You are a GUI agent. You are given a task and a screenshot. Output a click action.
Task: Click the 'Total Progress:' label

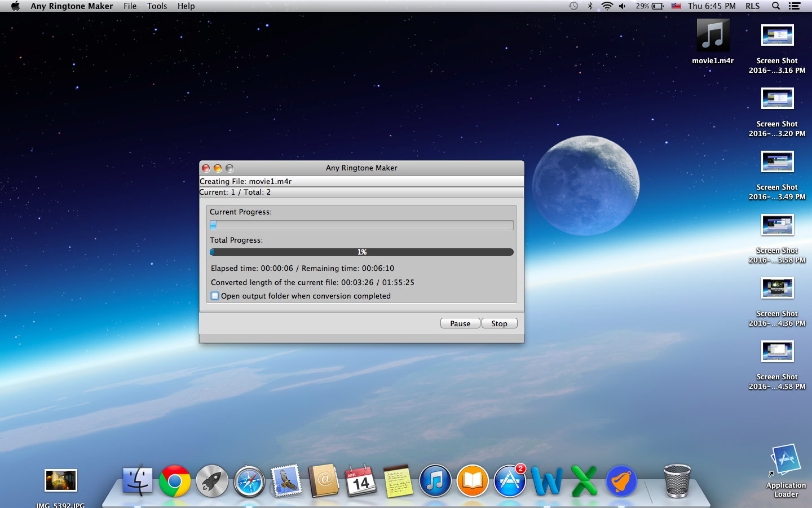236,240
